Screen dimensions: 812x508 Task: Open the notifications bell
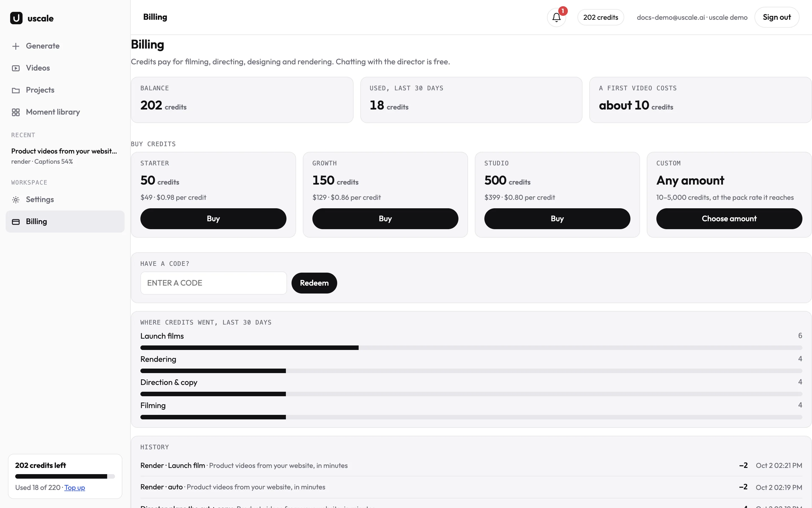point(556,17)
